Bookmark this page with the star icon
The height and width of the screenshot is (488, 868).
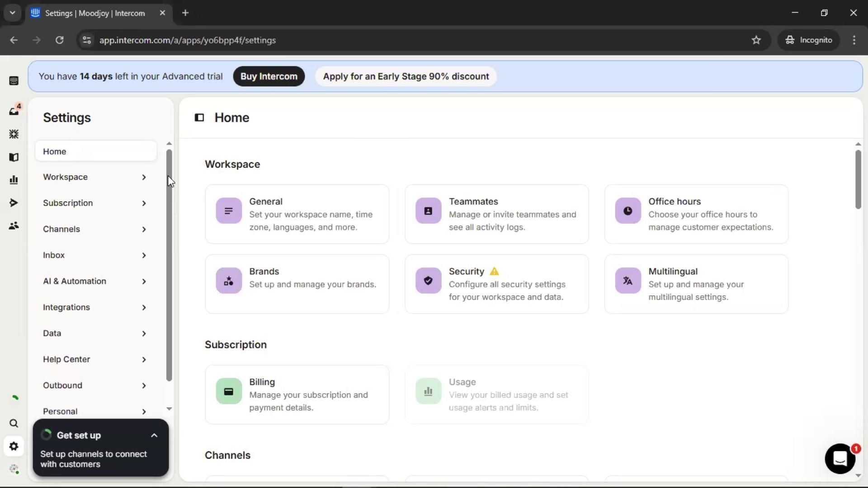pyautogui.click(x=756, y=40)
